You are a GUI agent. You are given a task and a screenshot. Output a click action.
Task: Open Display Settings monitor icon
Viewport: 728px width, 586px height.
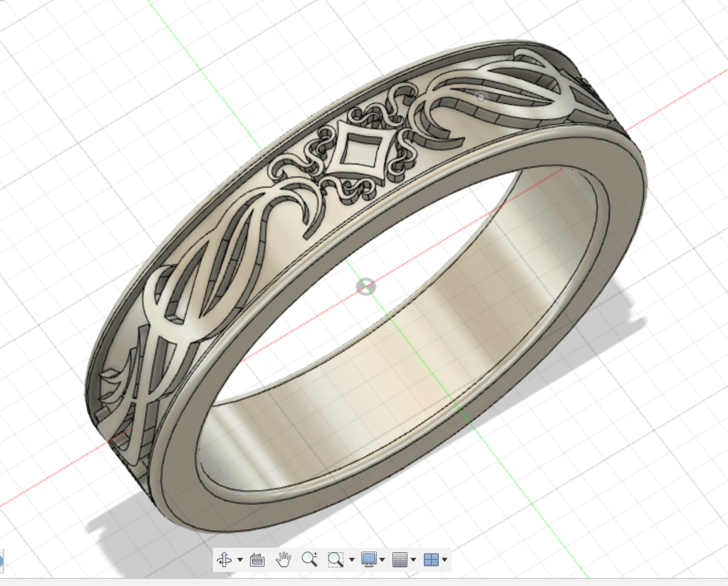coord(369,560)
